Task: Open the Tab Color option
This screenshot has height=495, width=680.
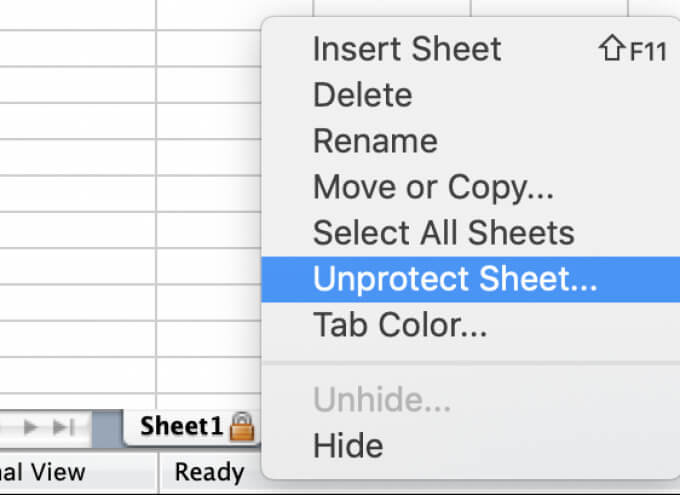Action: 400,325
